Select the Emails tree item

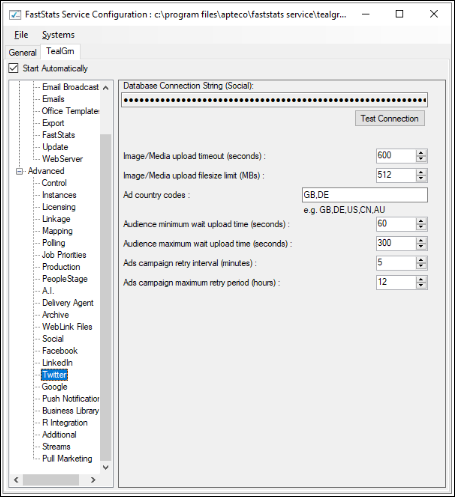coord(53,99)
